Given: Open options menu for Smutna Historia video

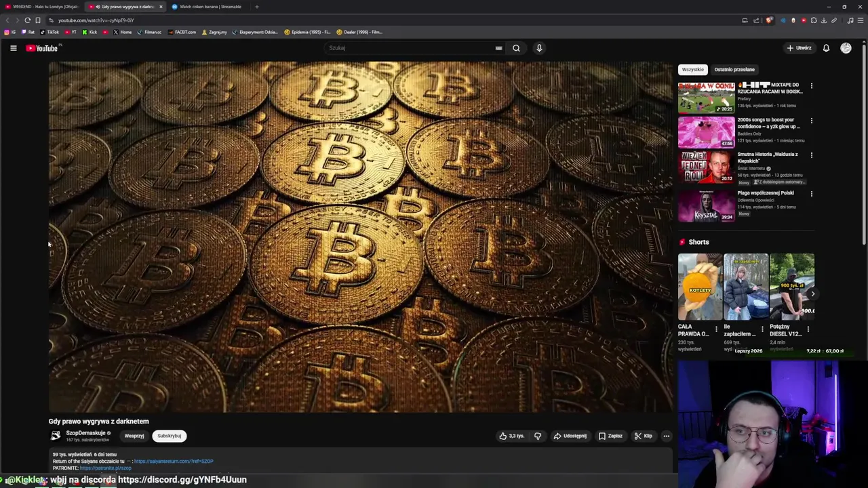Looking at the screenshot, I should [811, 155].
